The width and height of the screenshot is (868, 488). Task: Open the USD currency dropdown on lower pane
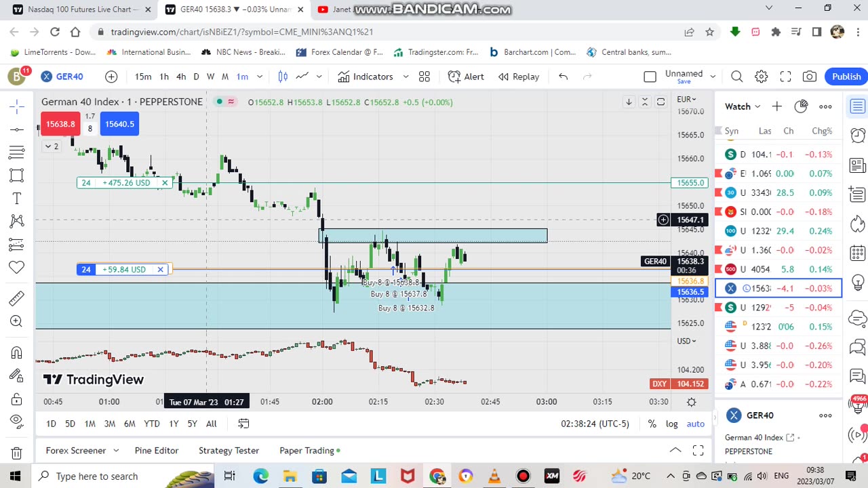686,341
